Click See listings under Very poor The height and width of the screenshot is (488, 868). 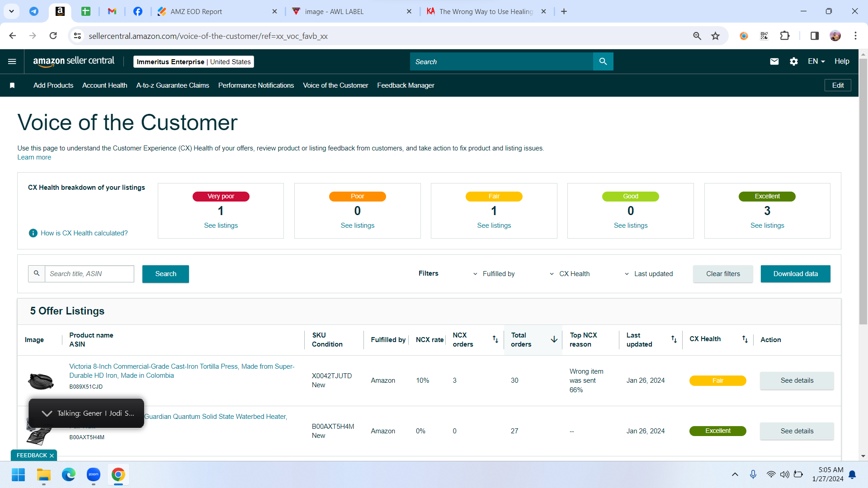(x=221, y=225)
